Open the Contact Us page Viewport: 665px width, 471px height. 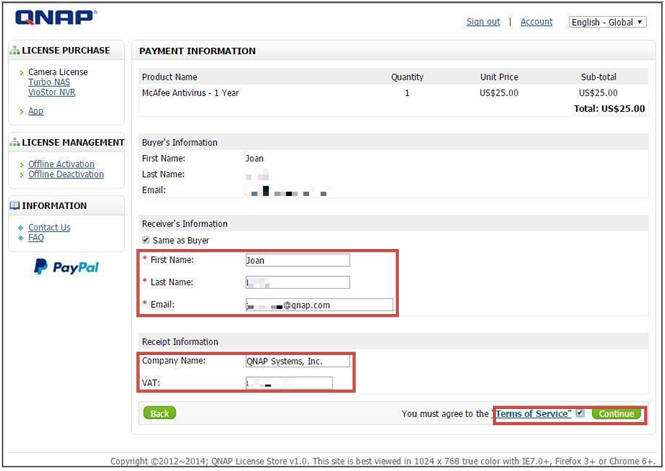[x=49, y=227]
